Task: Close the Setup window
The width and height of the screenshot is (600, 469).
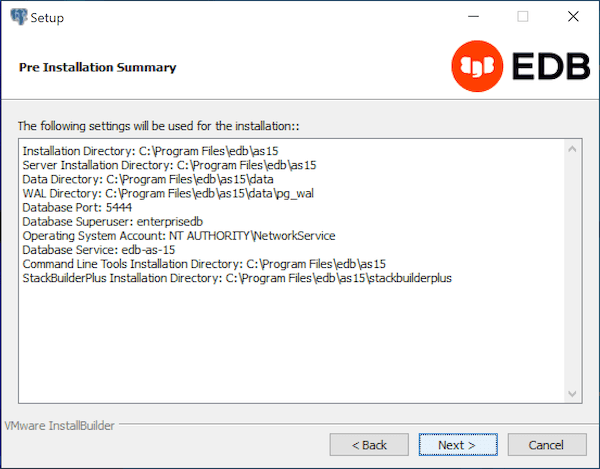Action: pos(571,17)
